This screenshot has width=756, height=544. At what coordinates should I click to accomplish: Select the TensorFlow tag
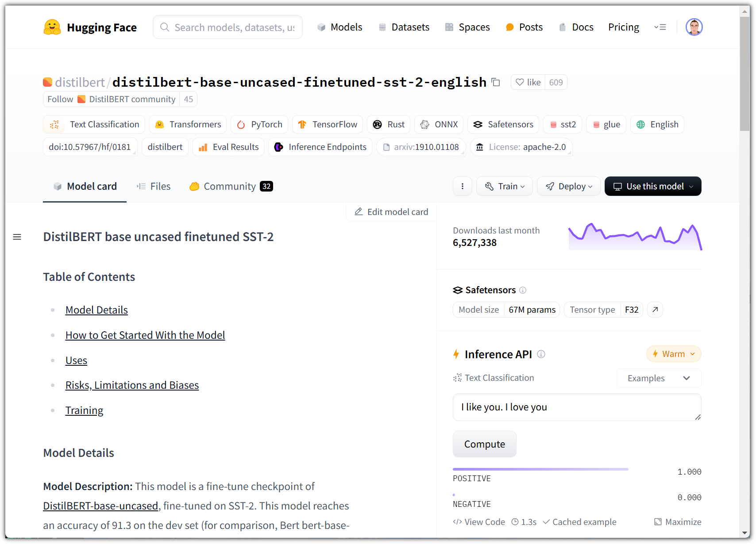(x=328, y=124)
